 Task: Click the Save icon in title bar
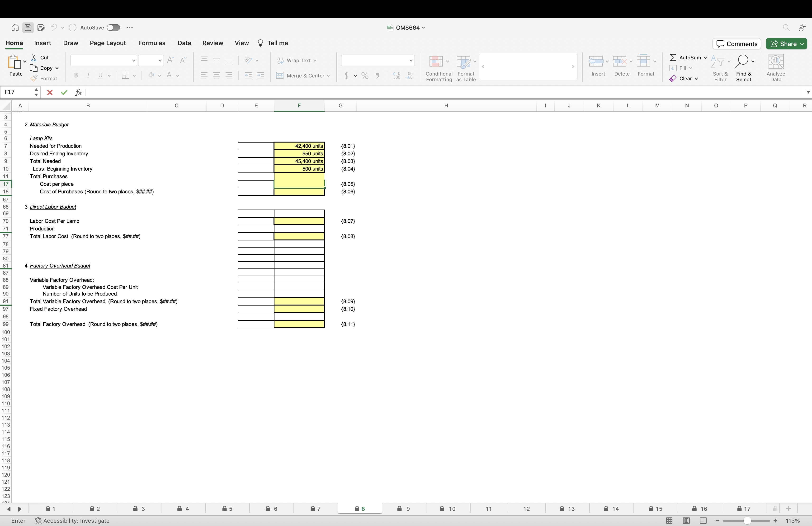click(x=28, y=28)
